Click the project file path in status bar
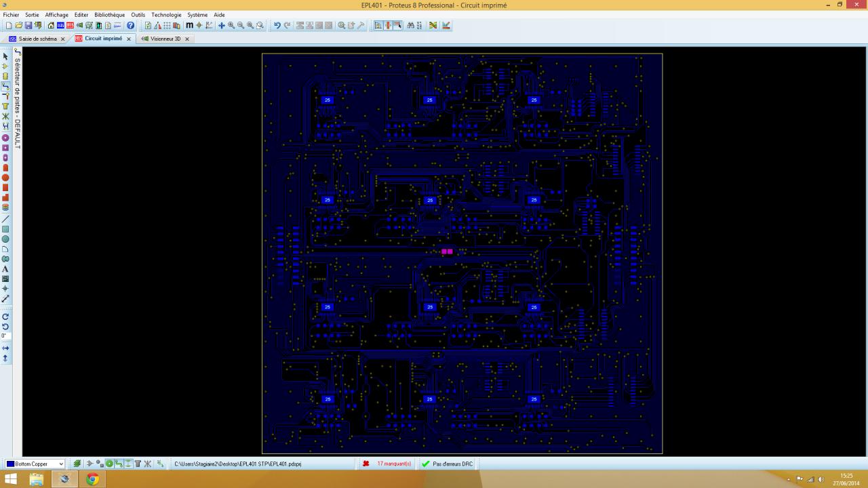This screenshot has width=868, height=488. pyautogui.click(x=238, y=464)
